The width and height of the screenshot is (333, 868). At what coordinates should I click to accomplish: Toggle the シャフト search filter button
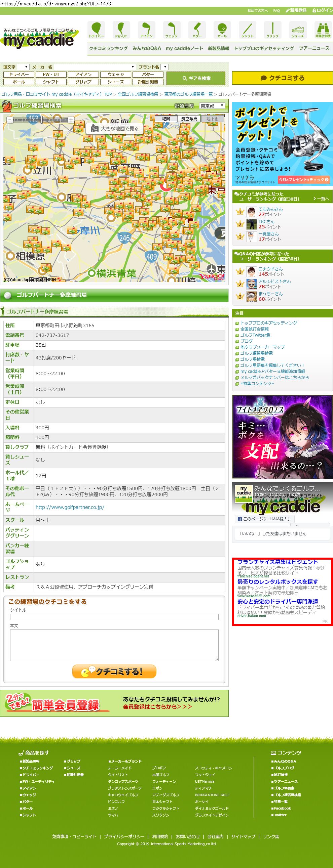[x=51, y=82]
